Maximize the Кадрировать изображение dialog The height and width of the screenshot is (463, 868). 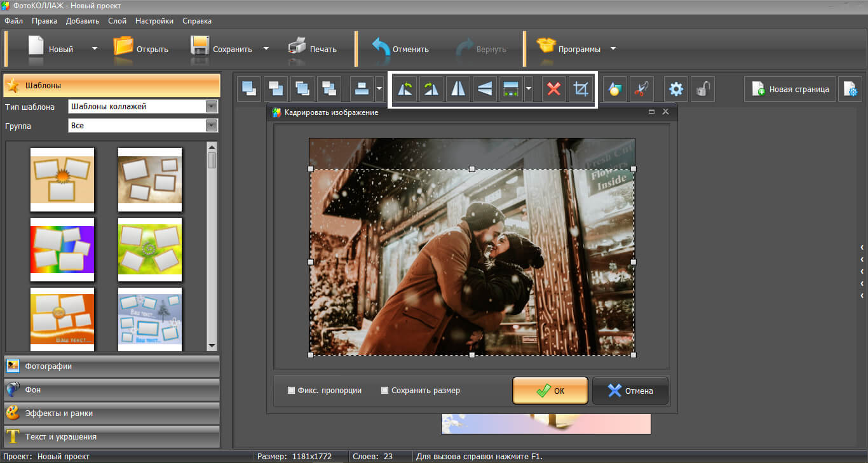651,112
